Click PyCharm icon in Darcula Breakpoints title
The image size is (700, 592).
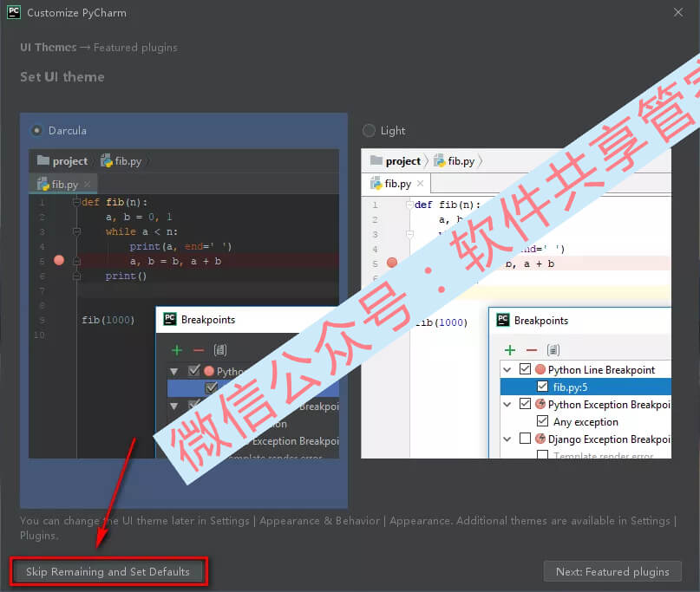pyautogui.click(x=170, y=319)
